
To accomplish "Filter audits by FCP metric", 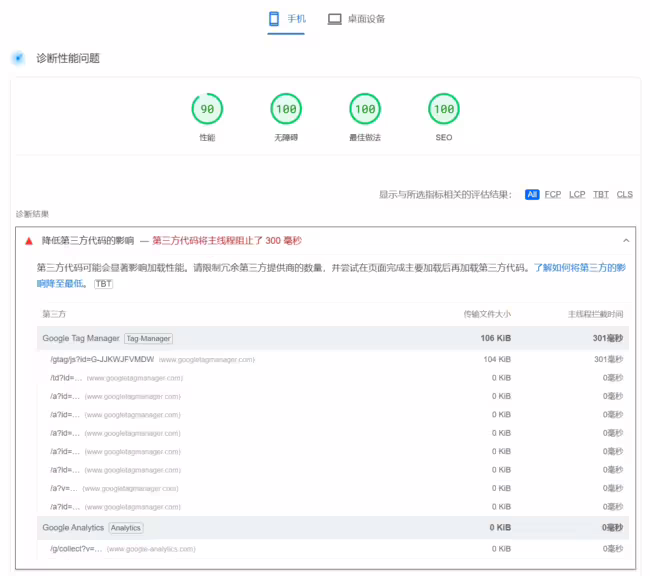I will (x=552, y=194).
